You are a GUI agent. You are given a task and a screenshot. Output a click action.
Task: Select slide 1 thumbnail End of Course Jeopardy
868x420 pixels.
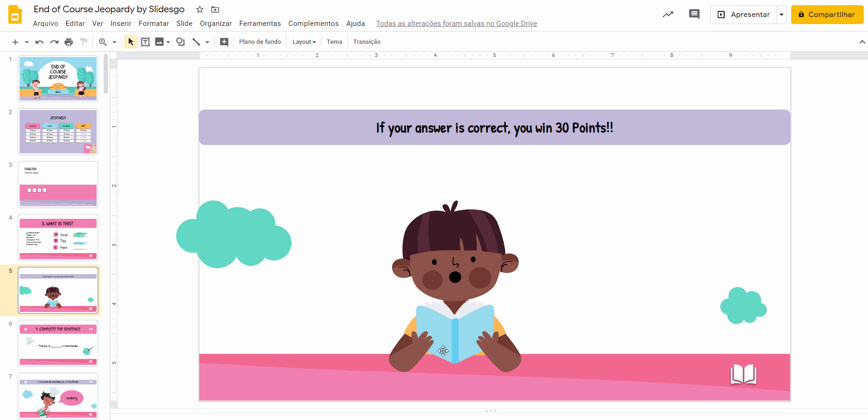pos(58,79)
